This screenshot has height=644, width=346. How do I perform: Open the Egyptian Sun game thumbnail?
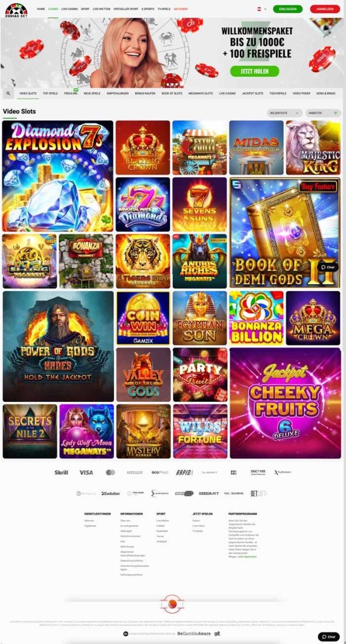coord(200,318)
